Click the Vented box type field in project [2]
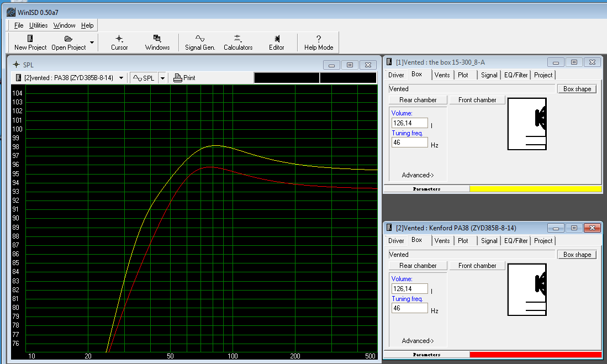The height and width of the screenshot is (364, 607). pyautogui.click(x=472, y=255)
